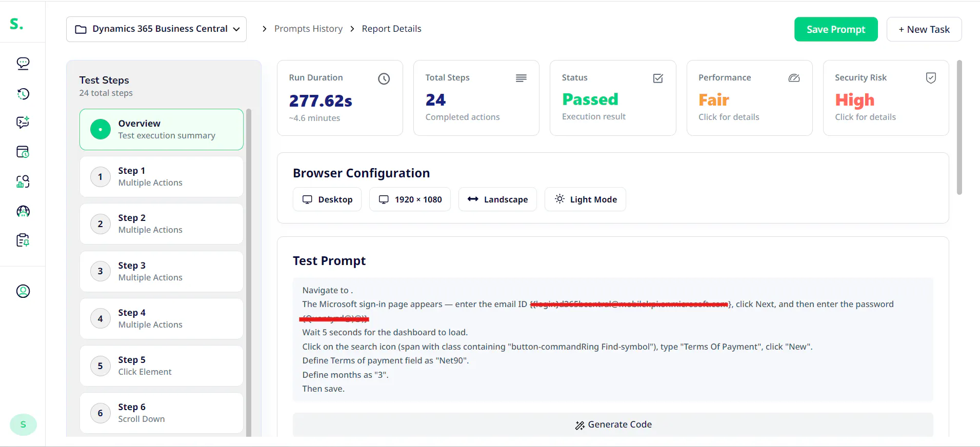Click the Landscape orientation chip
Screen dimensions: 980x447
click(x=497, y=199)
